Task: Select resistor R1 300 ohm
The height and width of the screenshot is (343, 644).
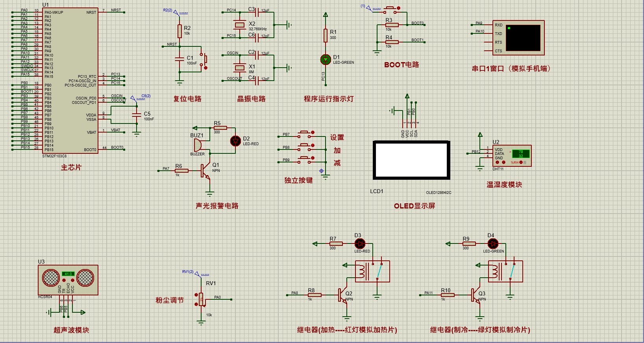Action: (326, 35)
